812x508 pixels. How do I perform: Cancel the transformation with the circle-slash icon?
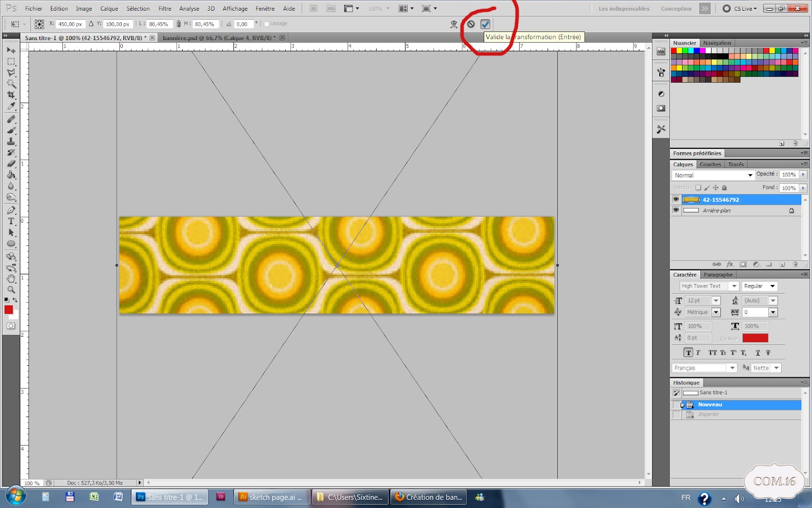click(x=471, y=24)
